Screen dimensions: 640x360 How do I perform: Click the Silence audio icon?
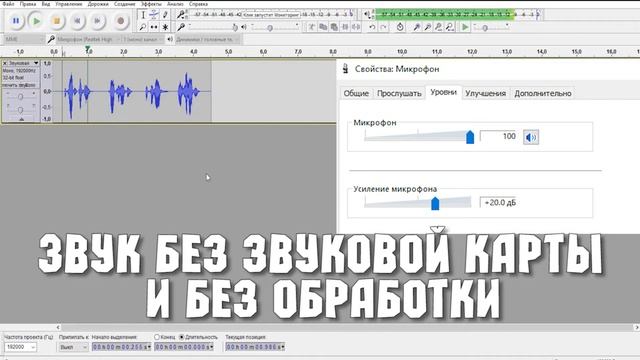(356, 27)
